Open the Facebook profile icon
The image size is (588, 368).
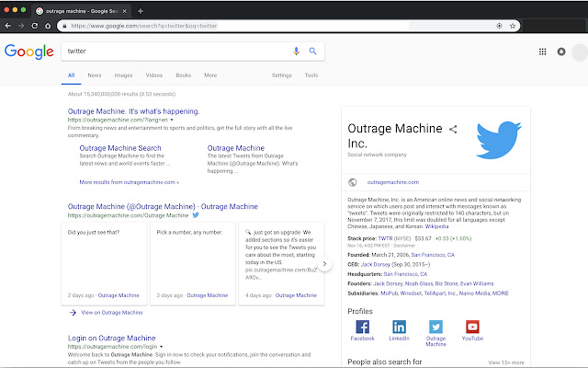tap(362, 327)
